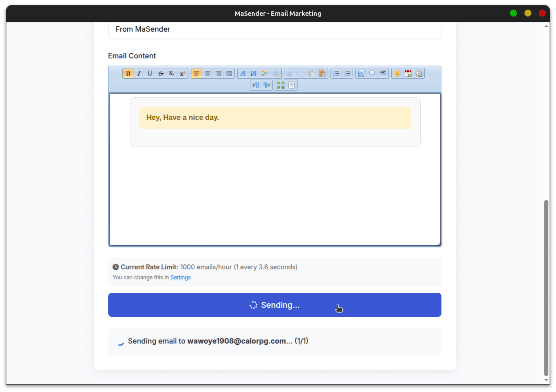The height and width of the screenshot is (392, 556).
Task: Remove text formatting
Action: (x=276, y=73)
